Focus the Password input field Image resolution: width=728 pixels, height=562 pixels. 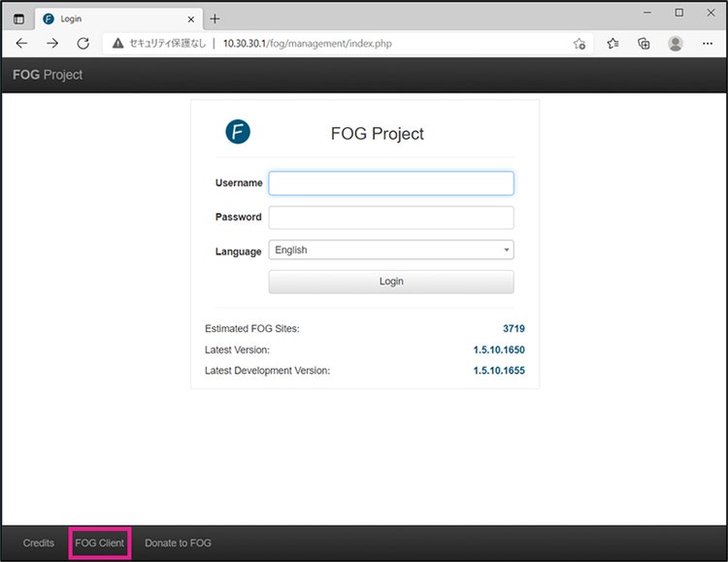tap(391, 217)
